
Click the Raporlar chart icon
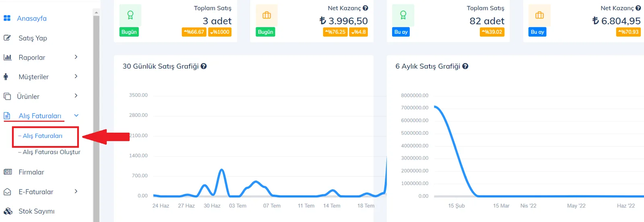[x=7, y=57]
